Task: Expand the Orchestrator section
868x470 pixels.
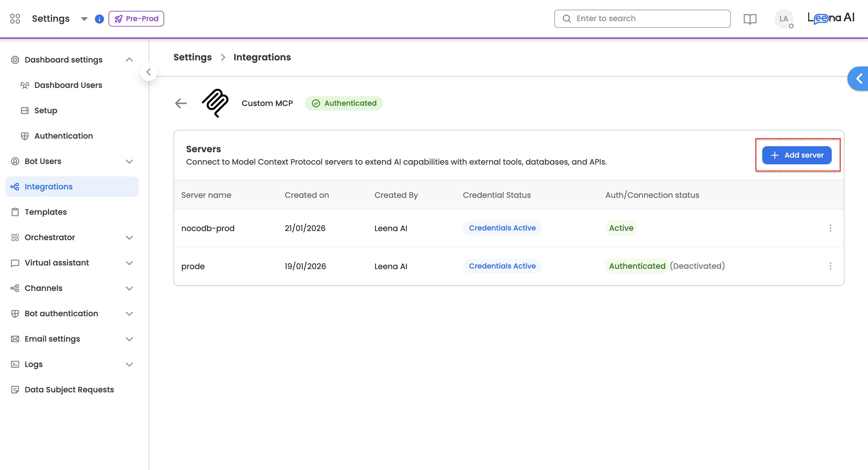Action: [129, 237]
